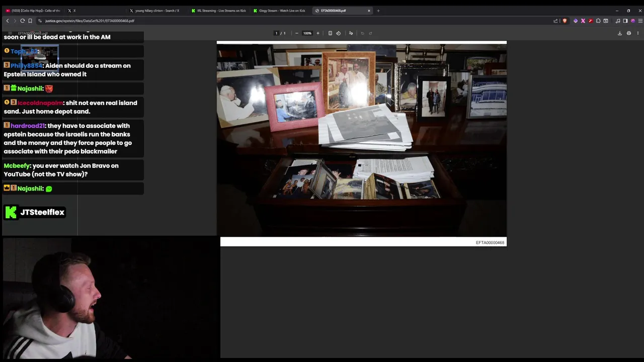Click the Philly8854 username in chat
Image resolution: width=644 pixels, height=362 pixels.
(x=26, y=66)
